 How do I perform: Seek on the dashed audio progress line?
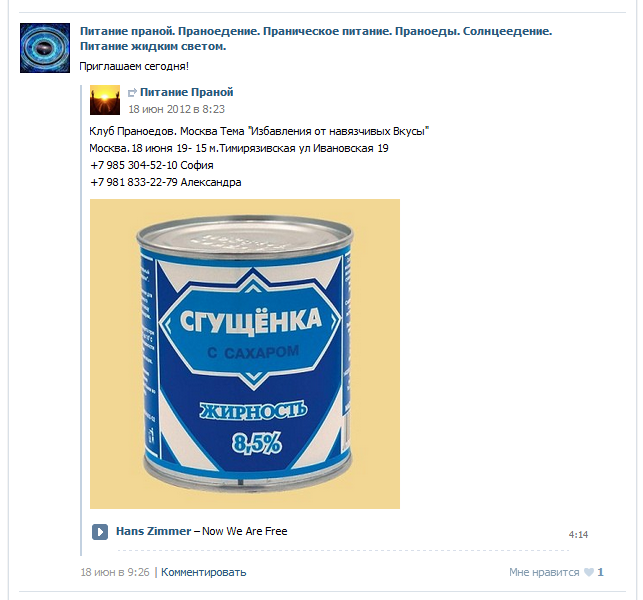click(x=343, y=550)
